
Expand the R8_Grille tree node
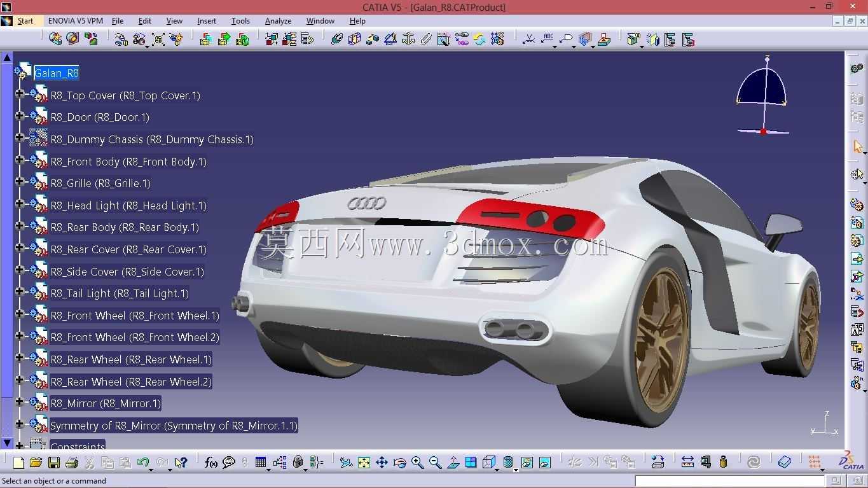(x=20, y=182)
